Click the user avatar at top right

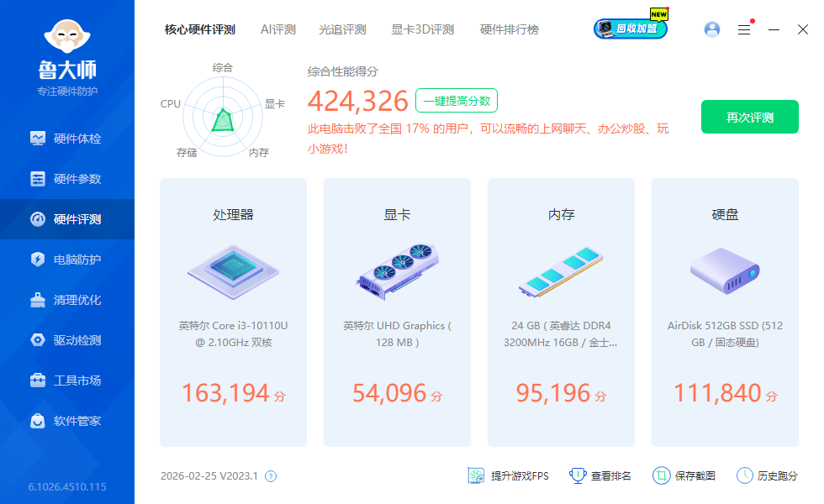tap(712, 29)
